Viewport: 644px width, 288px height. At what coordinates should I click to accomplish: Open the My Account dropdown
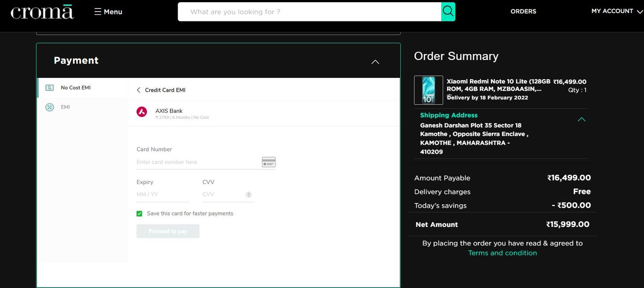point(617,11)
